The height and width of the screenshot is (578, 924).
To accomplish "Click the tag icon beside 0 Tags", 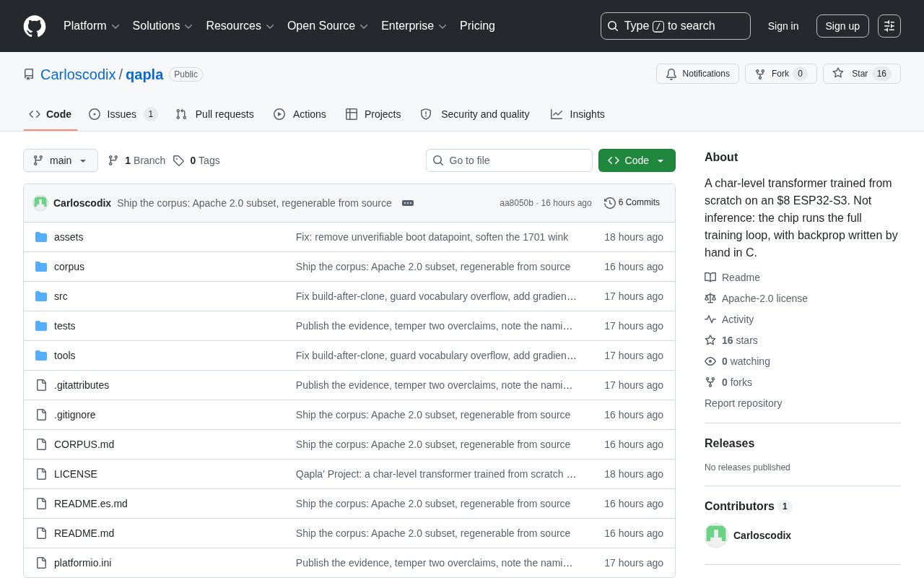I will point(178,160).
